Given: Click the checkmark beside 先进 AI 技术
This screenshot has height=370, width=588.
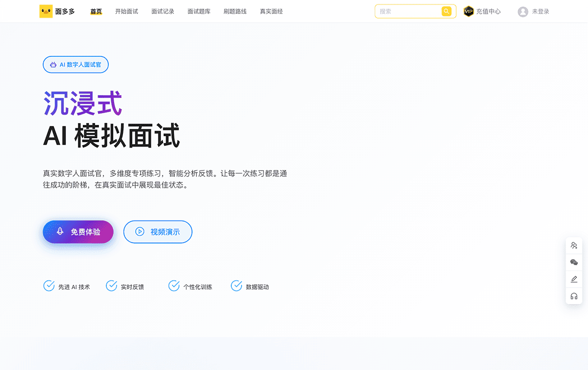Looking at the screenshot, I should pos(49,286).
